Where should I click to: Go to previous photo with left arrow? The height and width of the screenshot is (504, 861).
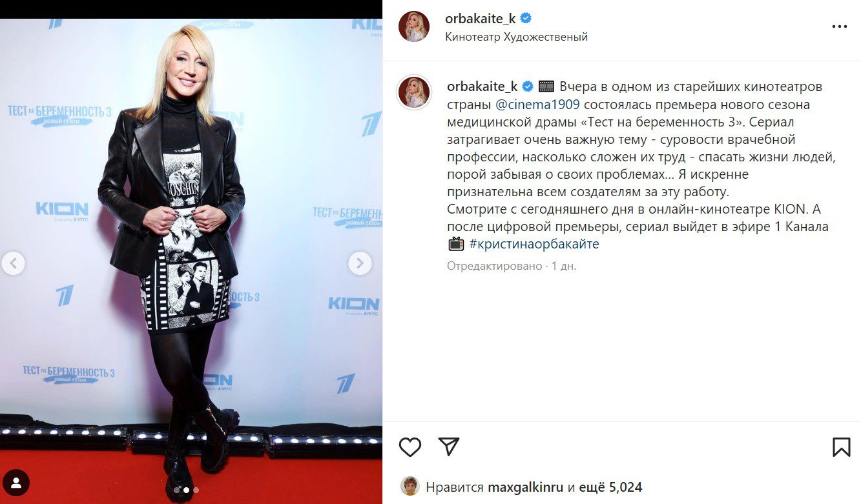(13, 263)
